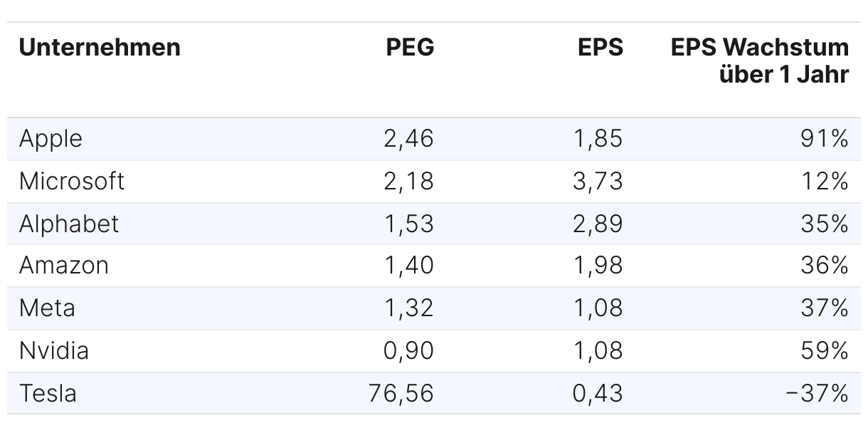Click Microsoft's EPS growth of 12%

point(826,181)
